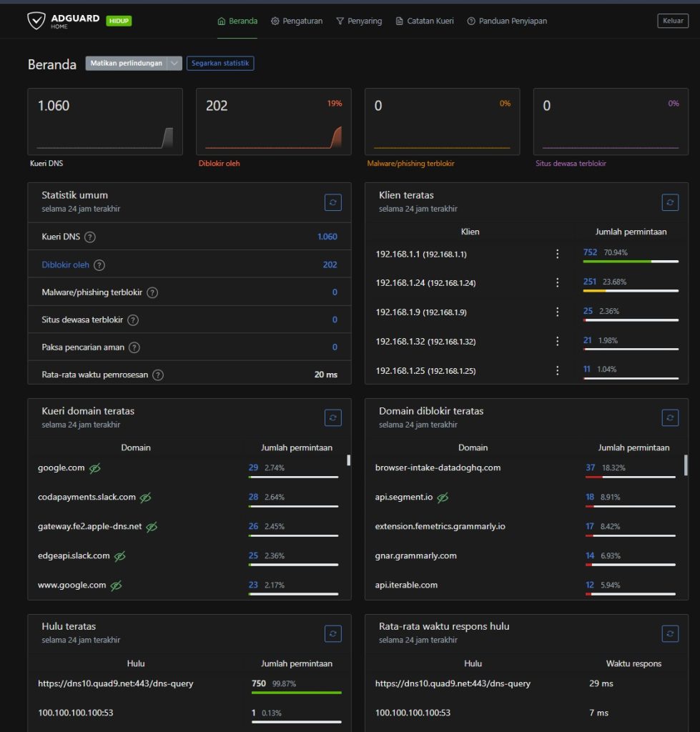Show help for Diblokir oleh statistic
This screenshot has width=700, height=732.
tap(99, 265)
